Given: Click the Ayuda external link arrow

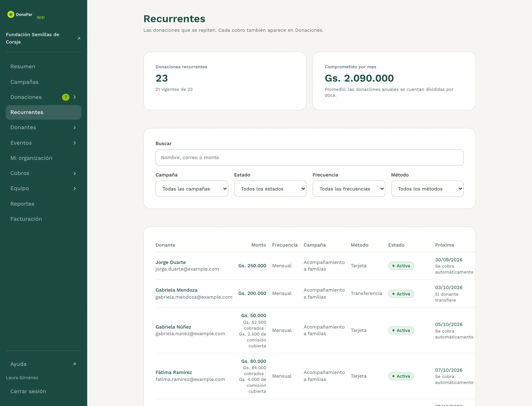Looking at the screenshot, I should [74, 364].
